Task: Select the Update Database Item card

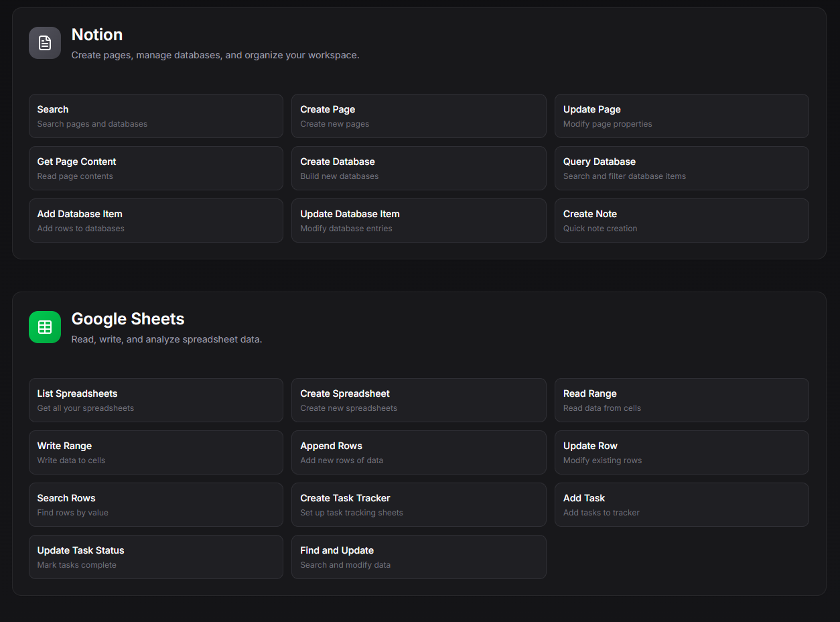Action: (x=419, y=221)
